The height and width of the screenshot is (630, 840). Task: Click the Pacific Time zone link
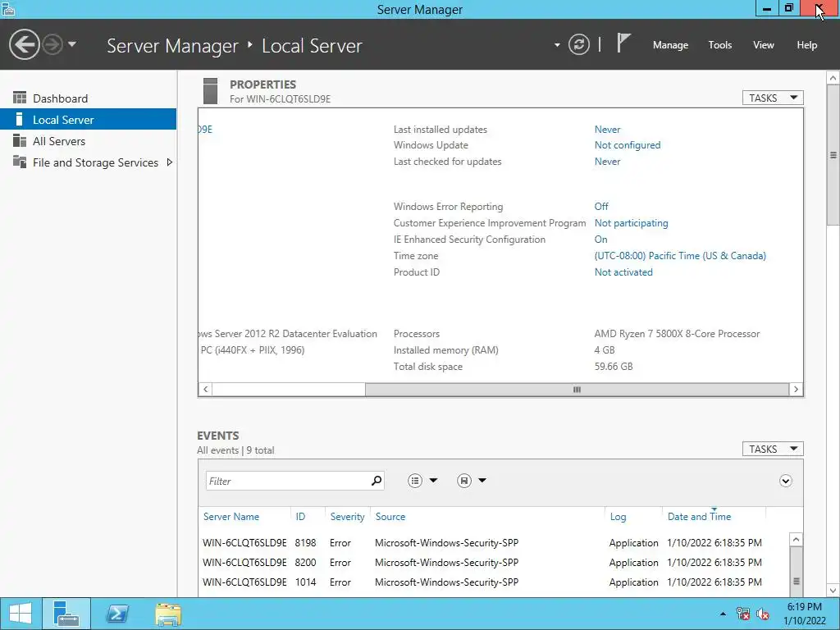(680, 256)
